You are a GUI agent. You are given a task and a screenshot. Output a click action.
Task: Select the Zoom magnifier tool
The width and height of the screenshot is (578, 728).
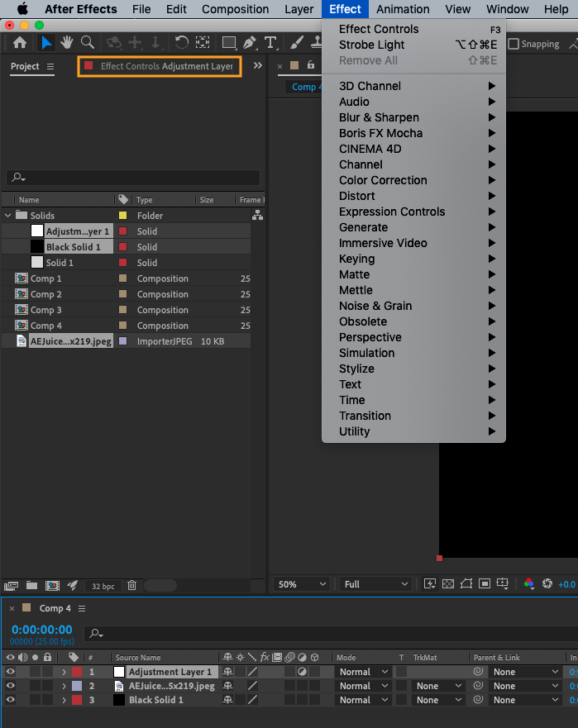pyautogui.click(x=87, y=43)
